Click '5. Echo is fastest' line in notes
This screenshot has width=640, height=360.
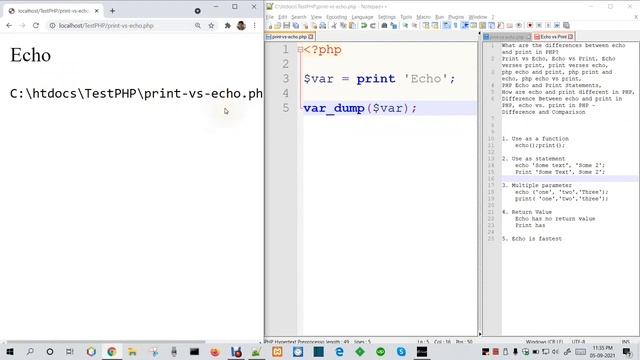click(532, 239)
